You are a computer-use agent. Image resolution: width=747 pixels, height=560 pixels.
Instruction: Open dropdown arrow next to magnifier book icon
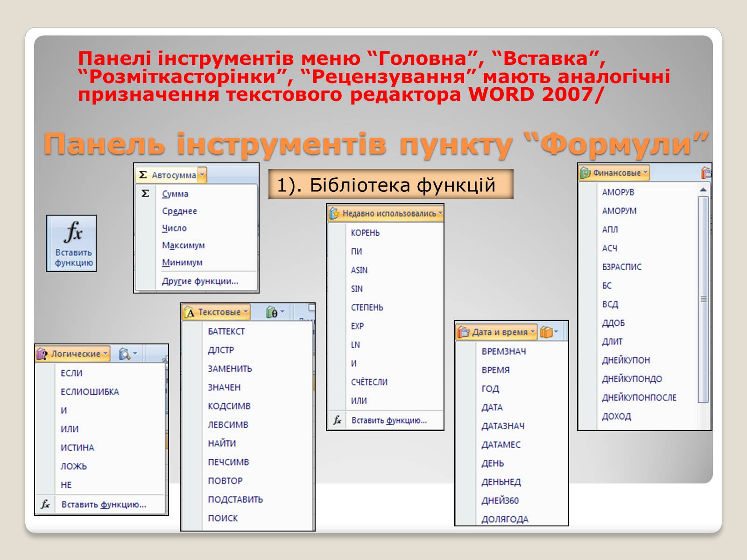(135, 353)
